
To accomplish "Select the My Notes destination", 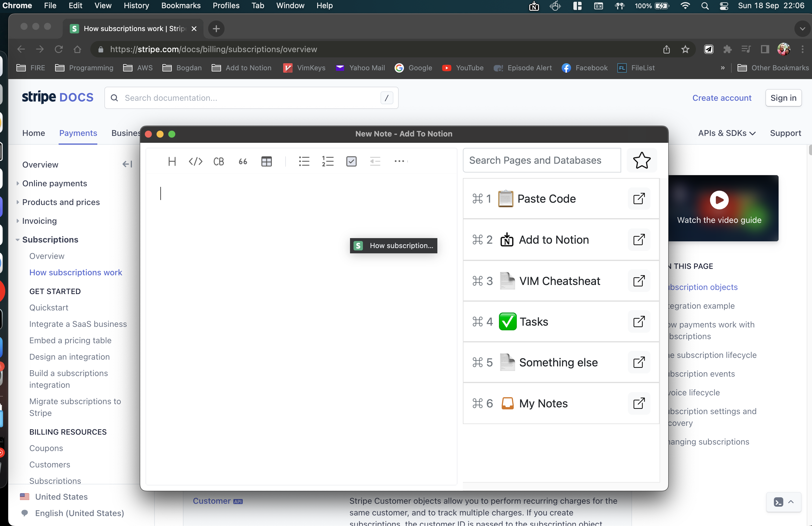I will pyautogui.click(x=560, y=403).
